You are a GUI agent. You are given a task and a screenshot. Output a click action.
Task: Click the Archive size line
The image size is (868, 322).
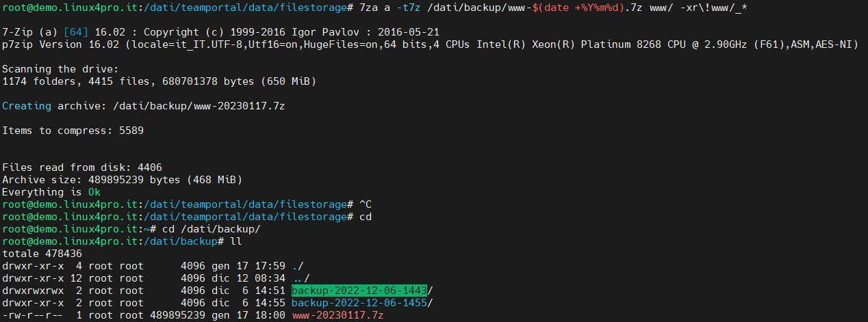(123, 180)
